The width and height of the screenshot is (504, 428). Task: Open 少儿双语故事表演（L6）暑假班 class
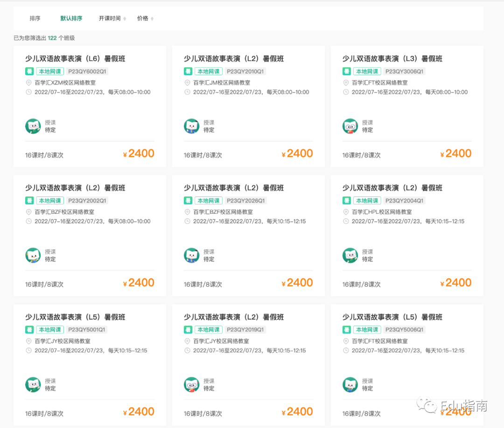coord(75,59)
